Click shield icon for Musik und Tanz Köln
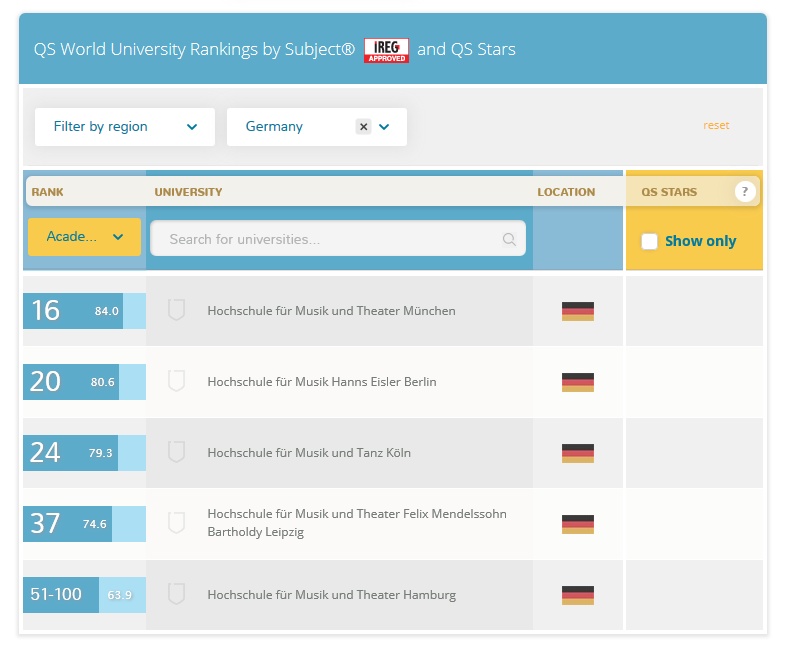The width and height of the screenshot is (789, 662). [x=177, y=452]
